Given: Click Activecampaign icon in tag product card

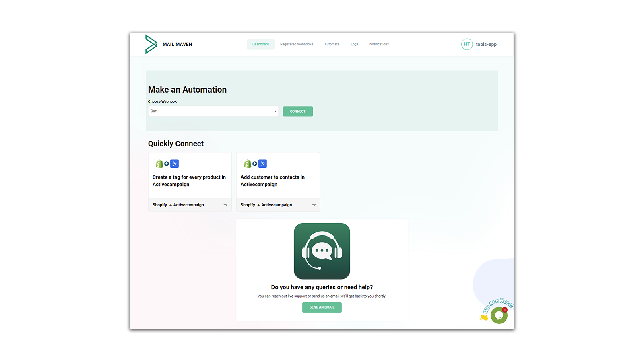Looking at the screenshot, I should click(174, 164).
